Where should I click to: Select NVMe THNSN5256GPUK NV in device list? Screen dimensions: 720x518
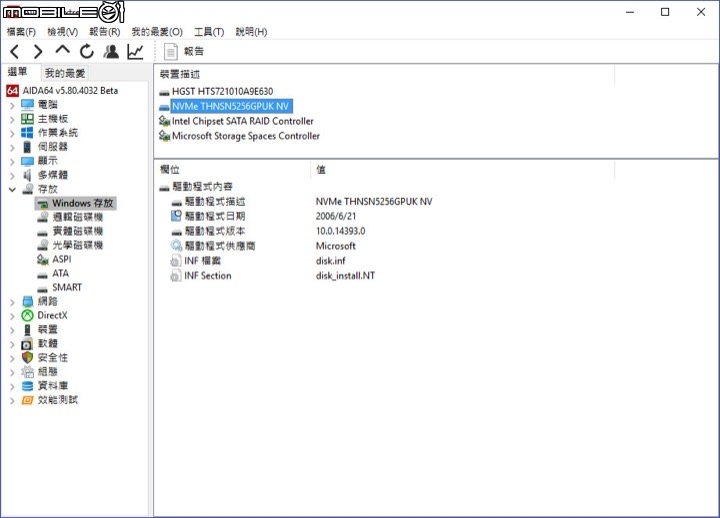(x=230, y=107)
